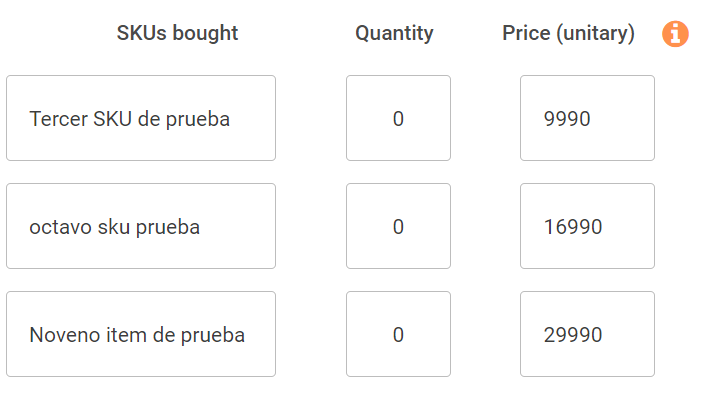Edit unit price of Tercer SKU de prueba
The height and width of the screenshot is (409, 703).
pos(587,118)
